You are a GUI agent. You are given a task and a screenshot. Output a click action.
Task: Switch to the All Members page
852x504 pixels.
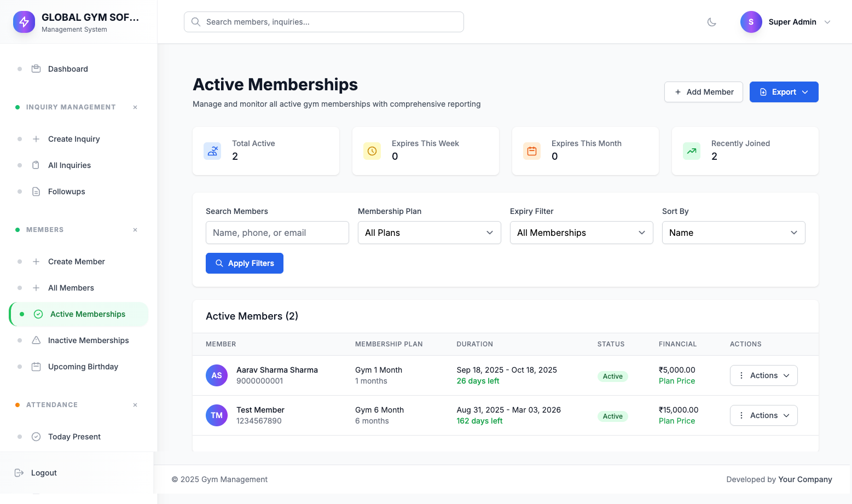click(x=71, y=287)
